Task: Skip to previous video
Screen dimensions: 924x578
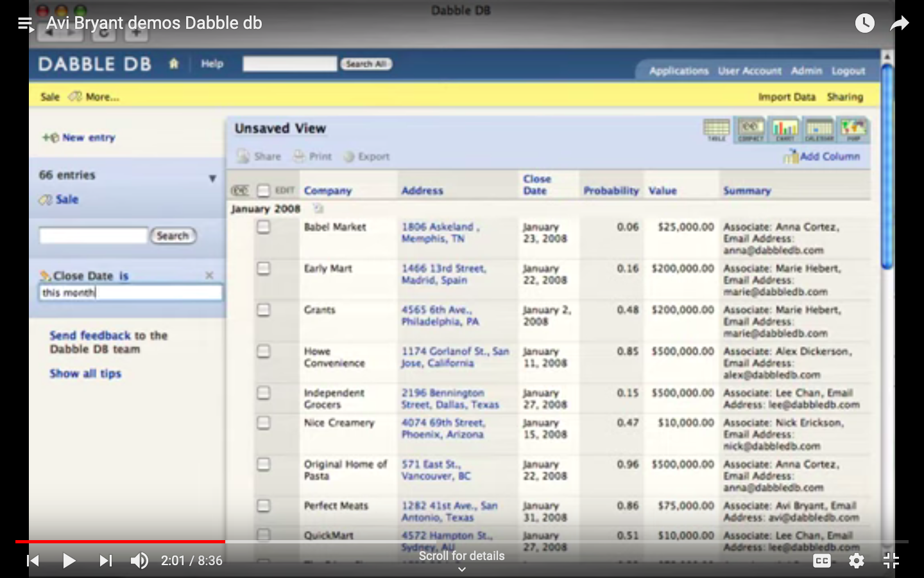Action: pyautogui.click(x=33, y=561)
